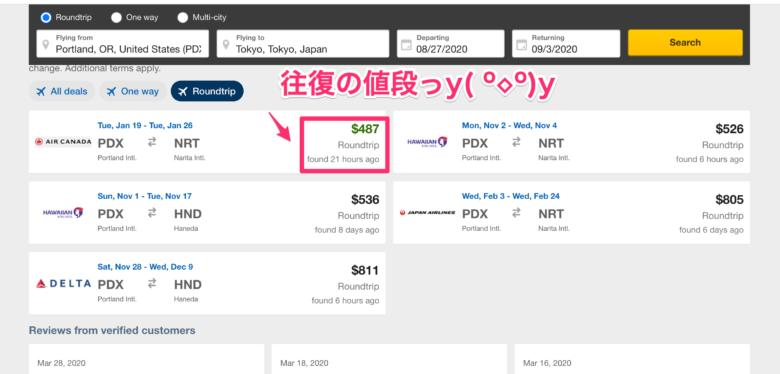Click the $526 price
This screenshot has width=780, height=374.
pos(729,129)
